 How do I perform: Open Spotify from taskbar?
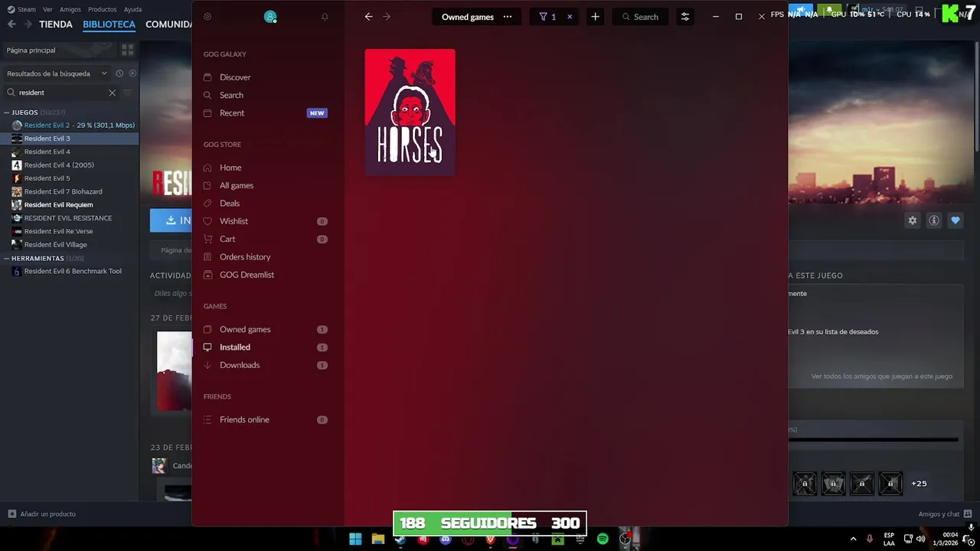click(x=603, y=540)
